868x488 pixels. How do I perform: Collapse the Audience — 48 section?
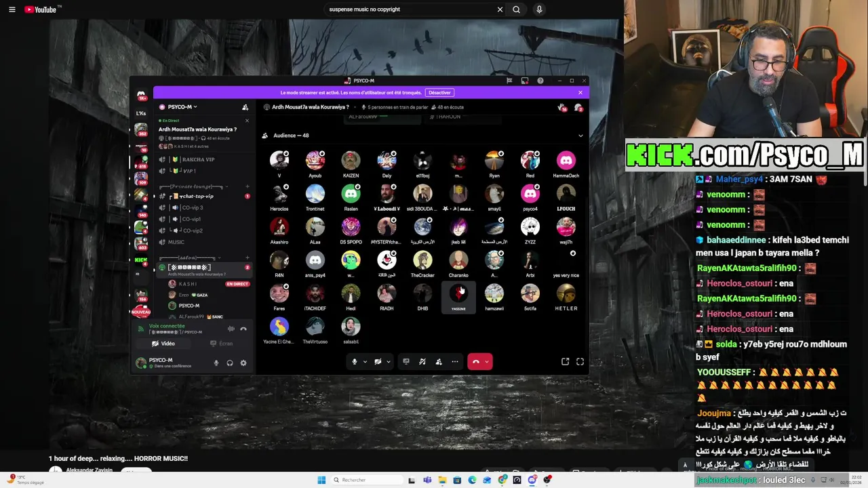tap(580, 136)
